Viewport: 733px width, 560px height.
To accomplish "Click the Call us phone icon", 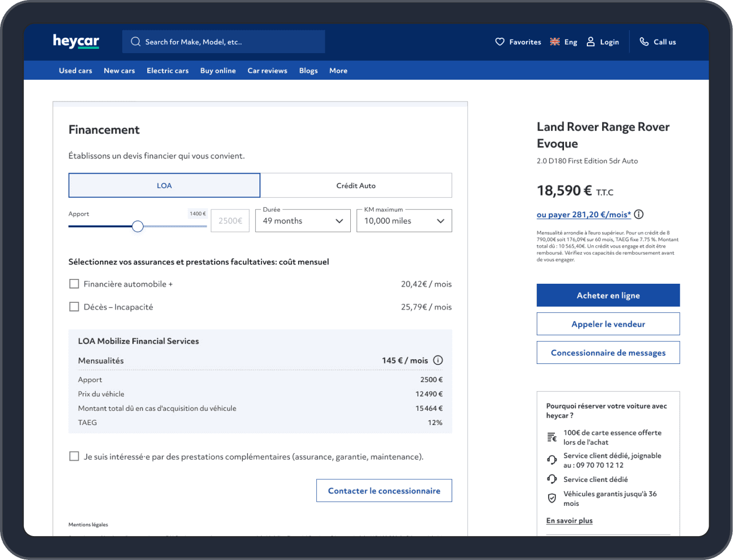I will coord(644,42).
